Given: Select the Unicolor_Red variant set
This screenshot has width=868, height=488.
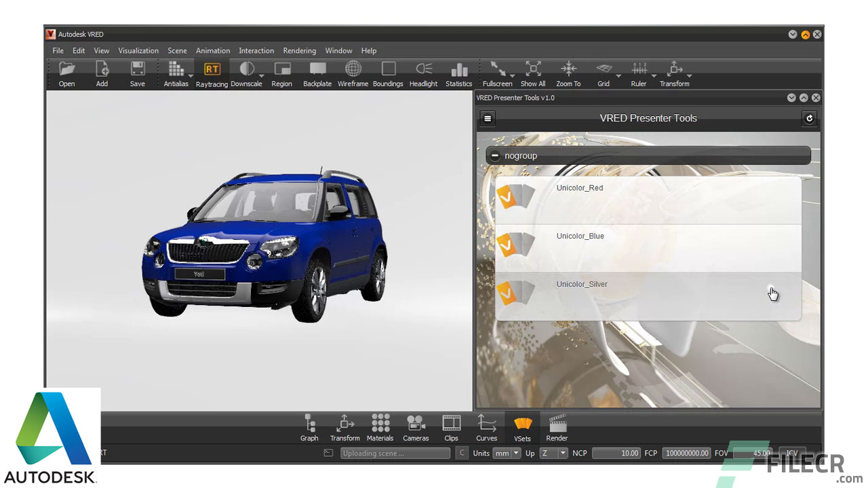Looking at the screenshot, I should (648, 201).
